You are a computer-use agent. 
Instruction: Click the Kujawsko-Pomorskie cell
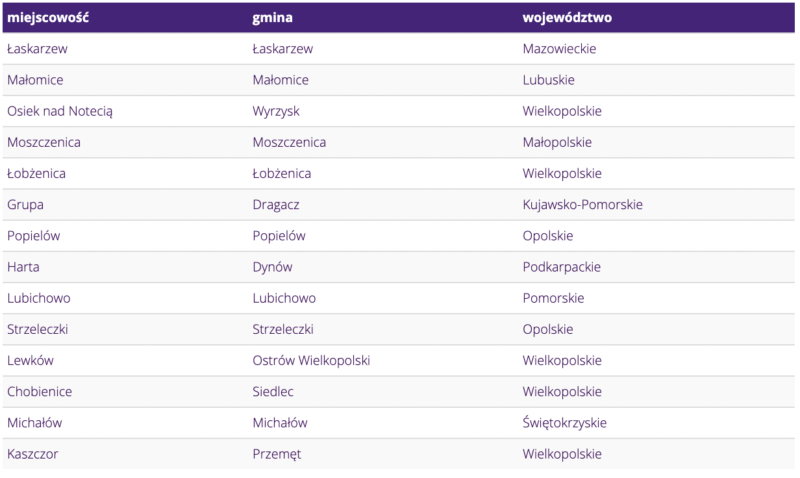click(582, 205)
